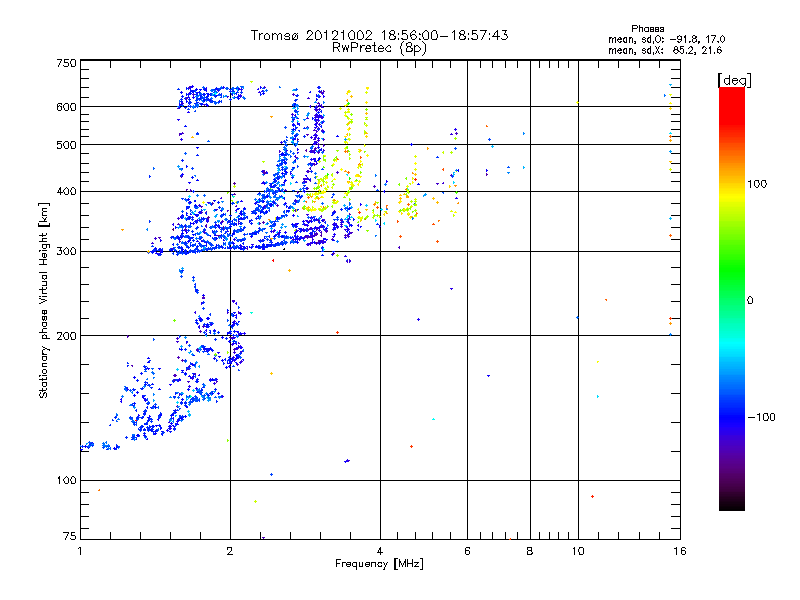The width and height of the screenshot is (800, 600).
Task: Click the '-100' colorbar tick label
Action: click(x=761, y=417)
